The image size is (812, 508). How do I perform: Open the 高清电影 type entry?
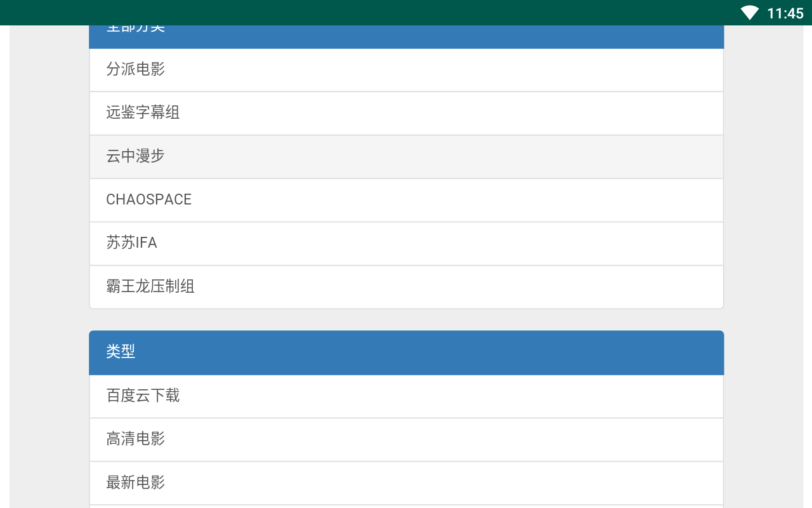pos(406,439)
